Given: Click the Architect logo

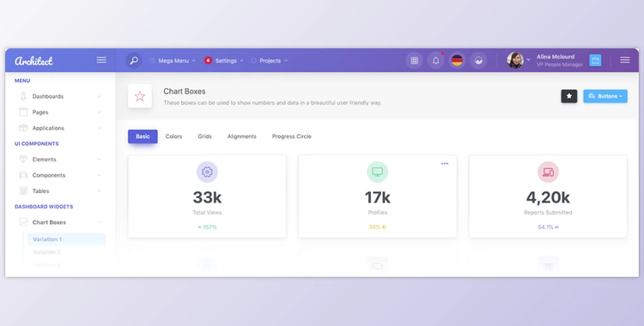Looking at the screenshot, I should [33, 61].
